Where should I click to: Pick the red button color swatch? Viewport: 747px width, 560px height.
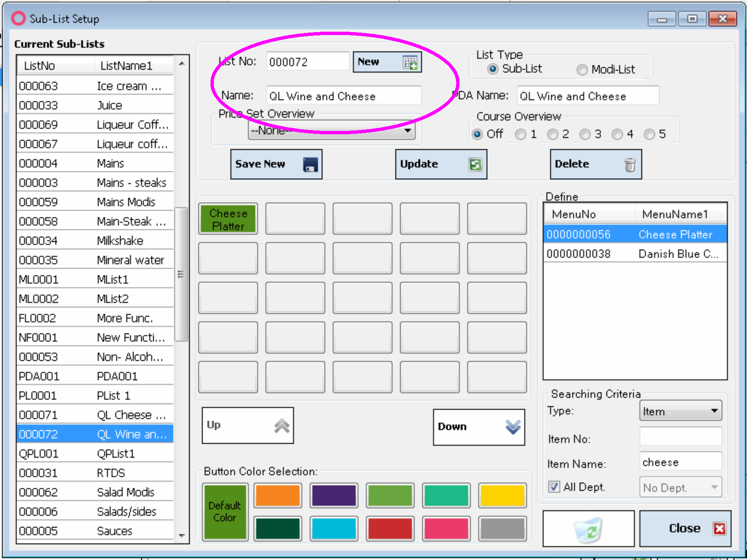click(390, 529)
